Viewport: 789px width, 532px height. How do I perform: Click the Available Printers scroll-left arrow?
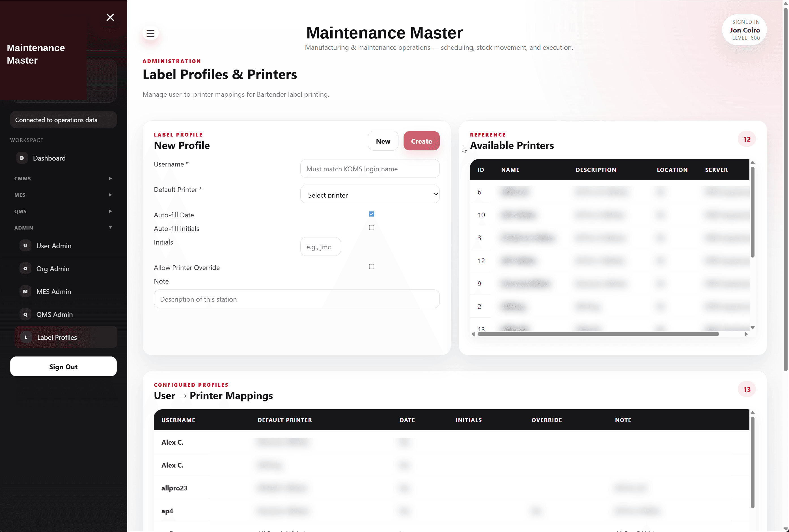pyautogui.click(x=473, y=334)
